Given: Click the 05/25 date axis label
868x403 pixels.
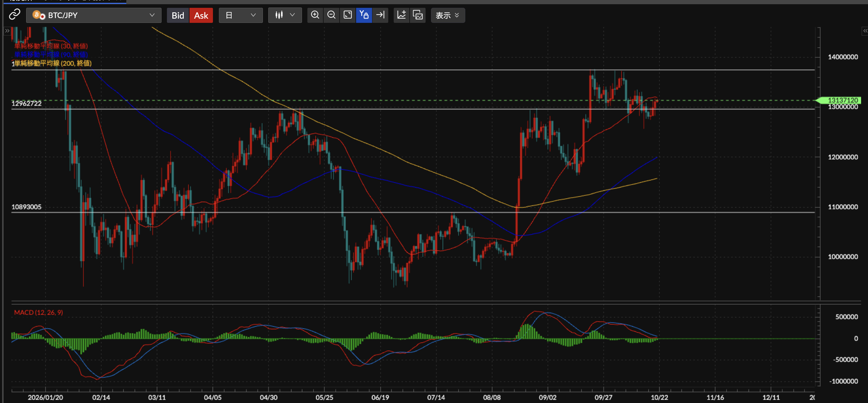Looking at the screenshot, I should 325,397.
